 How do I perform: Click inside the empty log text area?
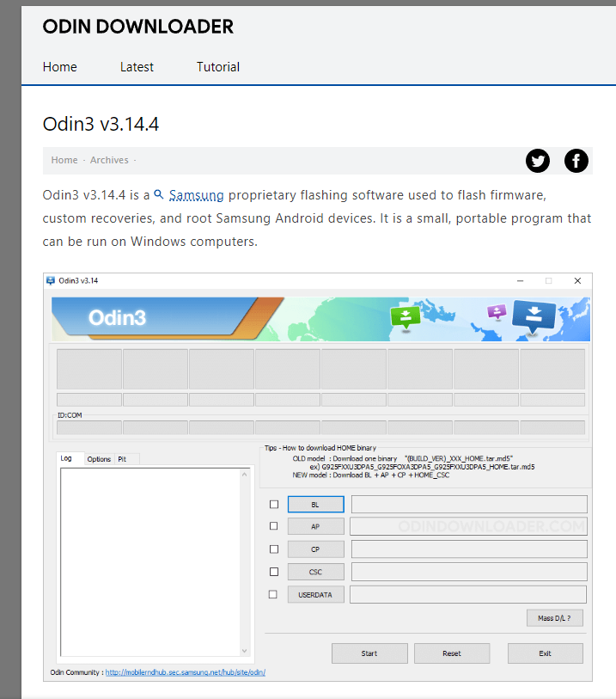(x=150, y=562)
